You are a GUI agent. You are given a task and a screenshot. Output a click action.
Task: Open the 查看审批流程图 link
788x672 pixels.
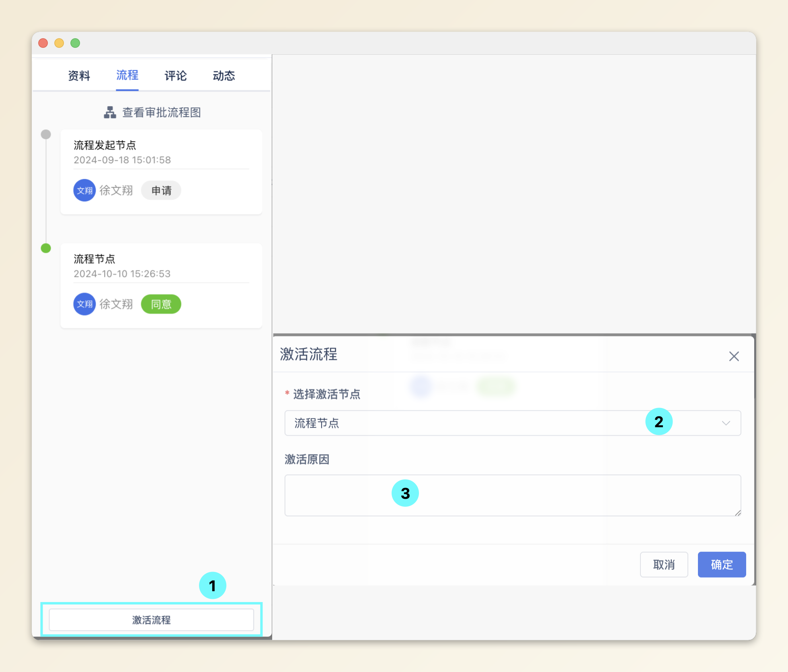[x=161, y=113]
